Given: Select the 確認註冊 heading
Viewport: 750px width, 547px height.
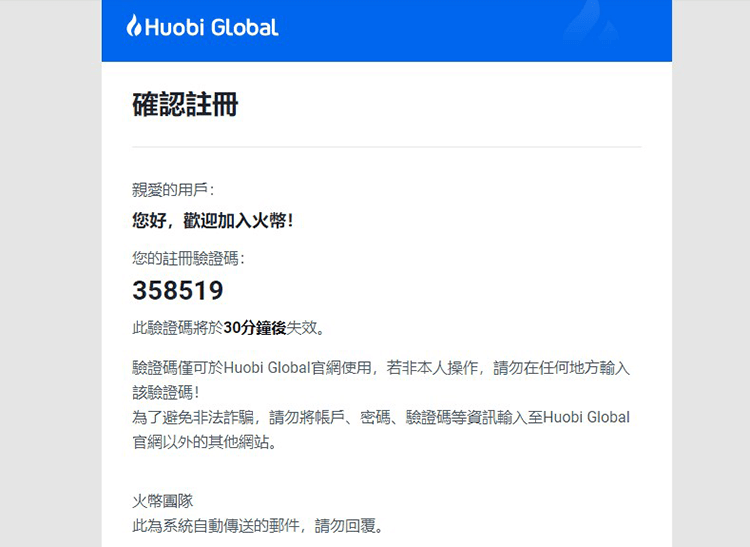Looking at the screenshot, I should tap(185, 105).
